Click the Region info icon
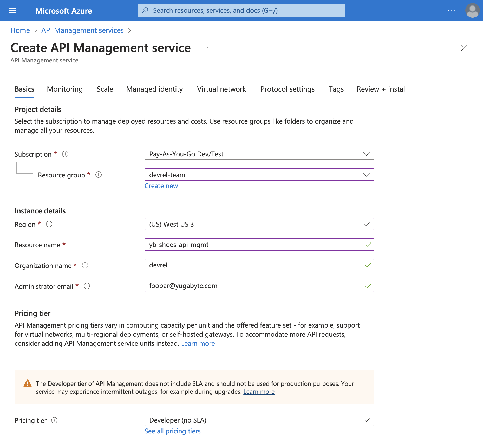483x448 pixels. [49, 224]
